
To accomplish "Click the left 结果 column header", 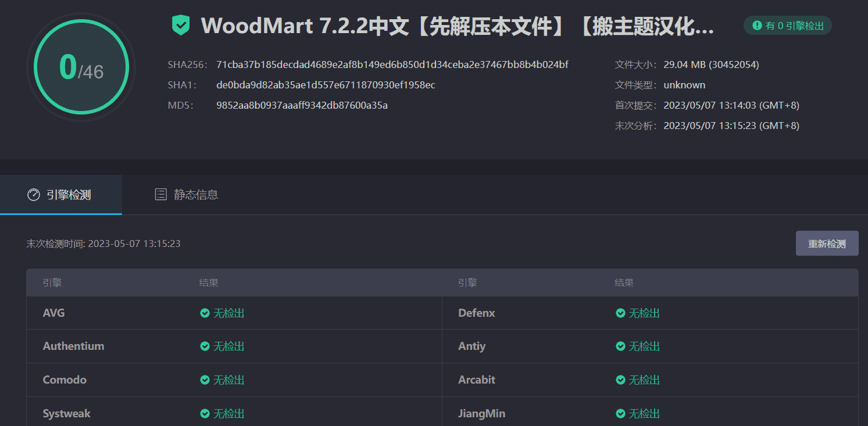I will [209, 283].
